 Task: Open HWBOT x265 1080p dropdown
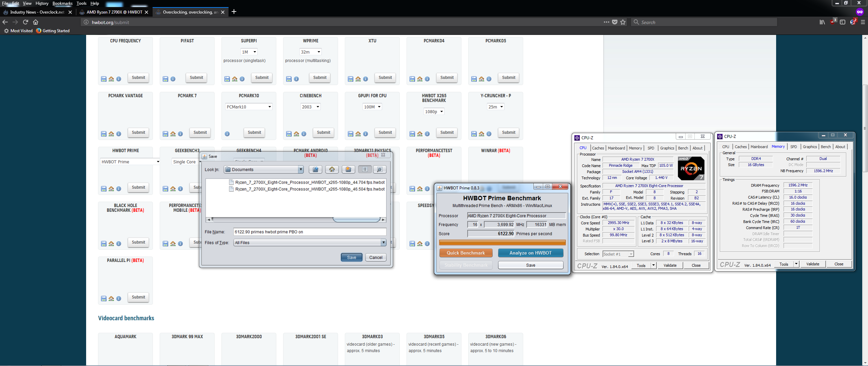pos(434,111)
